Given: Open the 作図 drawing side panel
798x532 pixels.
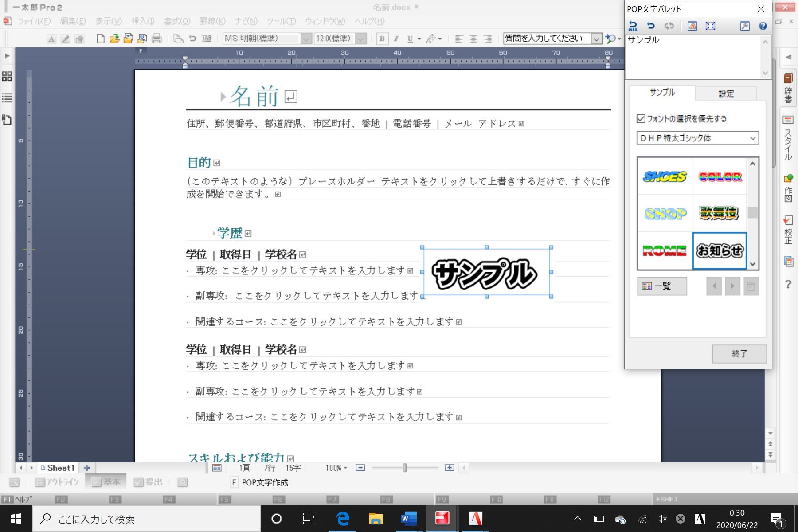Looking at the screenshot, I should pos(788,188).
